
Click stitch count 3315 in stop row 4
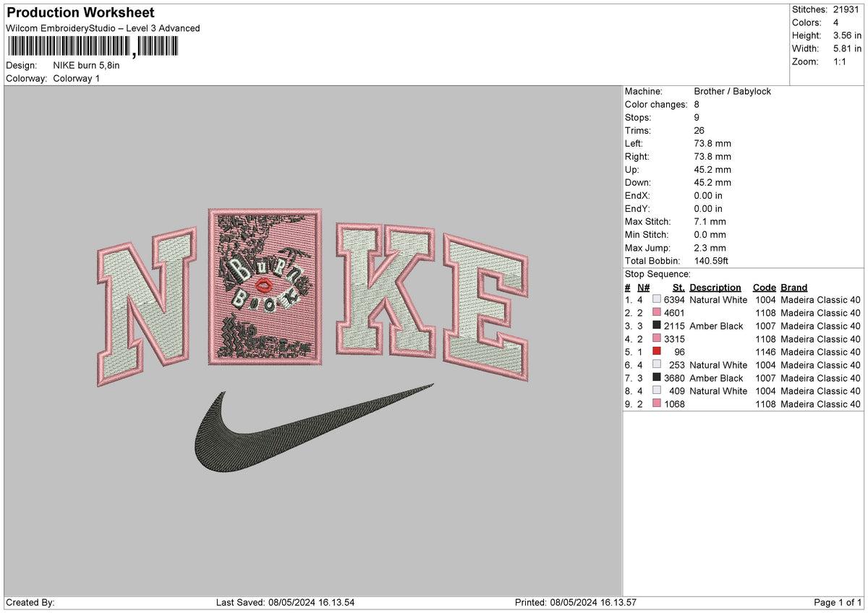coord(673,339)
